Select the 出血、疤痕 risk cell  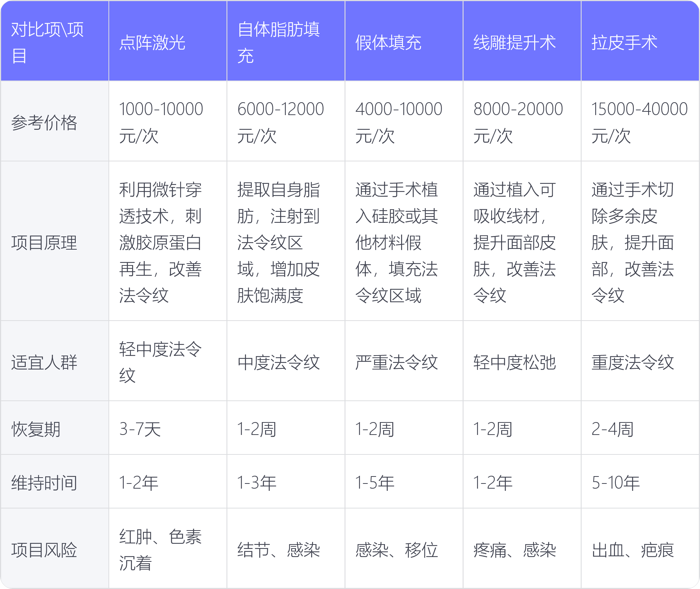point(640,548)
